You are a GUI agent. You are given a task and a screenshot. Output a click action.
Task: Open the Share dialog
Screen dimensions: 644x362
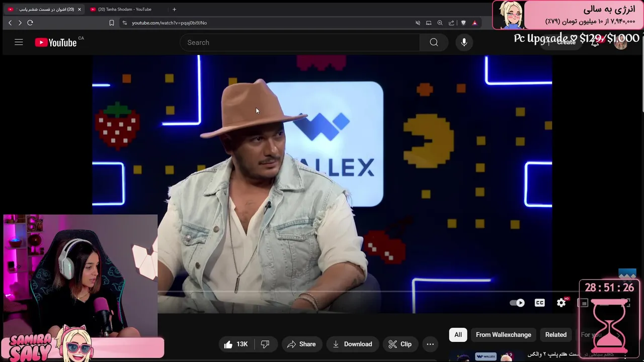(301, 344)
